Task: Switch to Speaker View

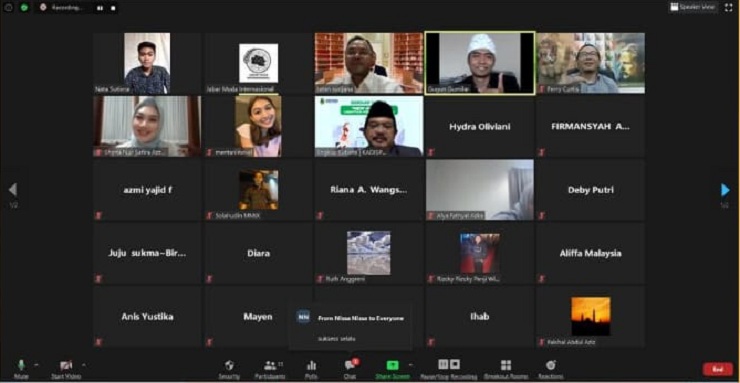Action: (693, 7)
